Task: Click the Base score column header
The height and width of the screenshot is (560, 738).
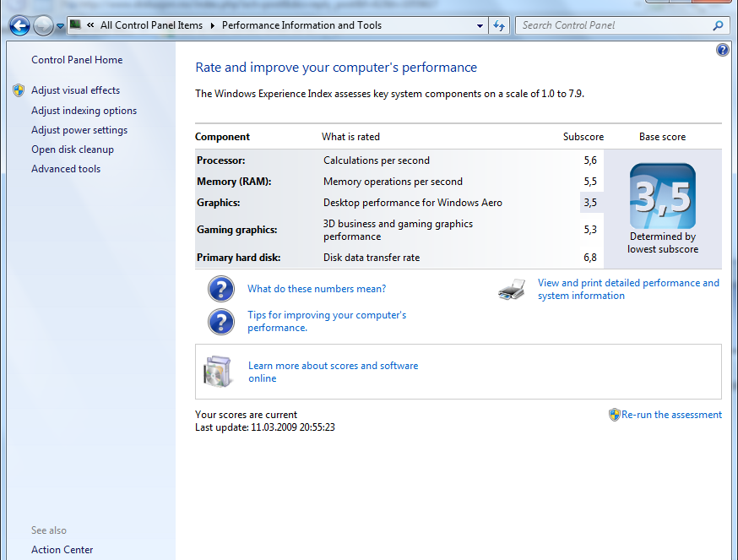Action: click(662, 137)
